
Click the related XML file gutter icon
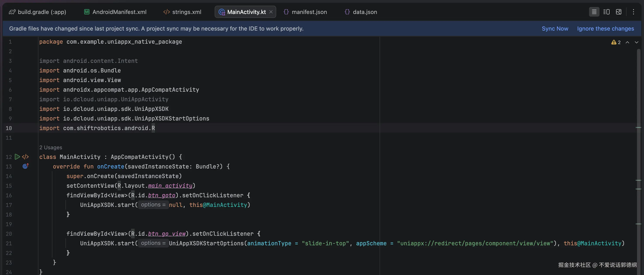coord(25,157)
